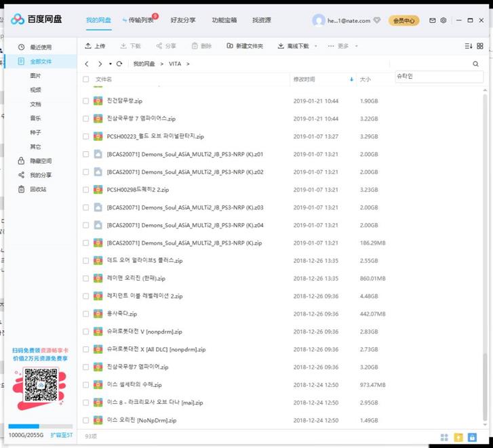Go back with the left arrow
Viewport: 493px width, 448px height.
(87, 64)
